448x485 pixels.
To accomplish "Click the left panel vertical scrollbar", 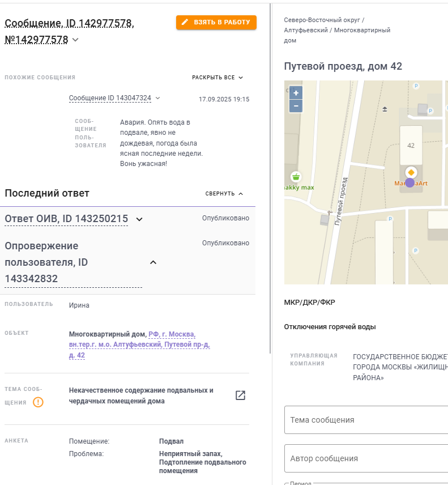I will (x=270, y=178).
